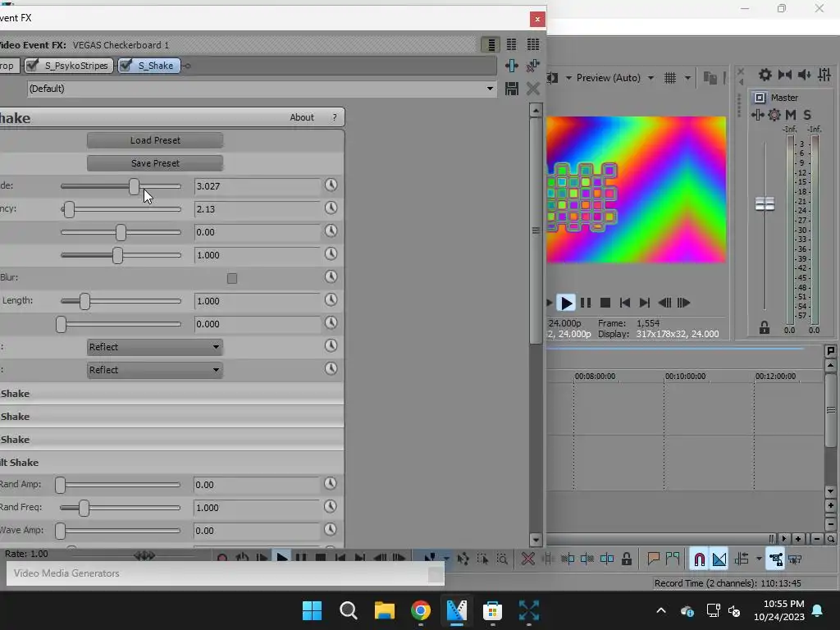Open the second Reflect dropdown
This screenshot has width=840, height=630.
point(155,370)
